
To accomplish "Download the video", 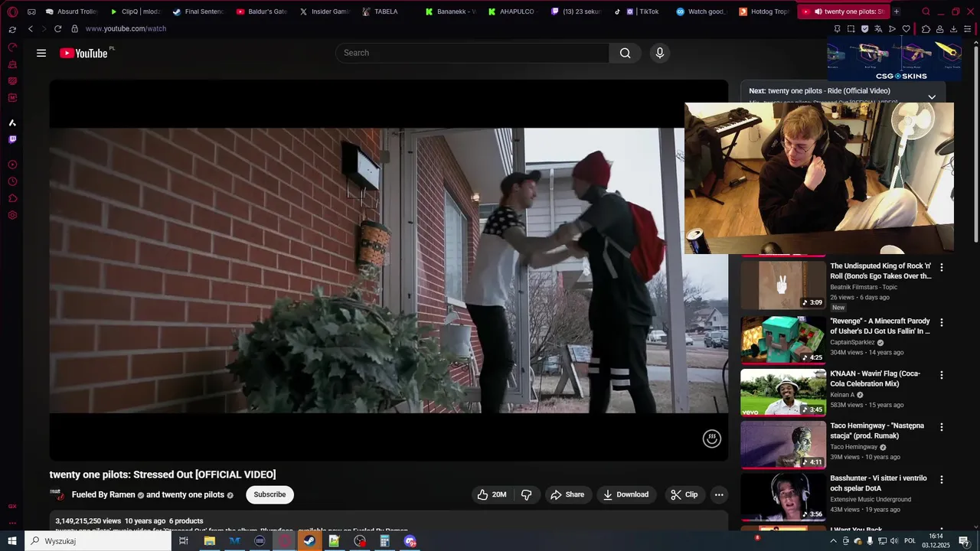I will (626, 494).
